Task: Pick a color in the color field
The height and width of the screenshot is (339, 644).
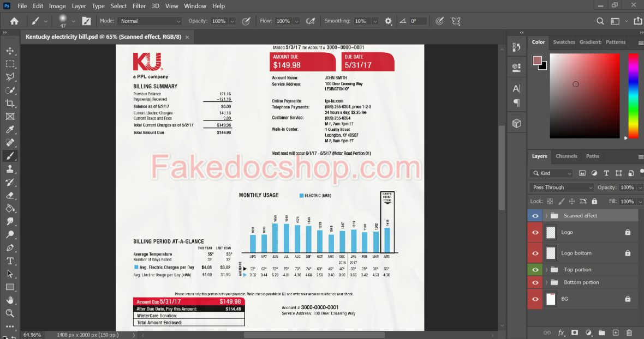Action: click(585, 95)
